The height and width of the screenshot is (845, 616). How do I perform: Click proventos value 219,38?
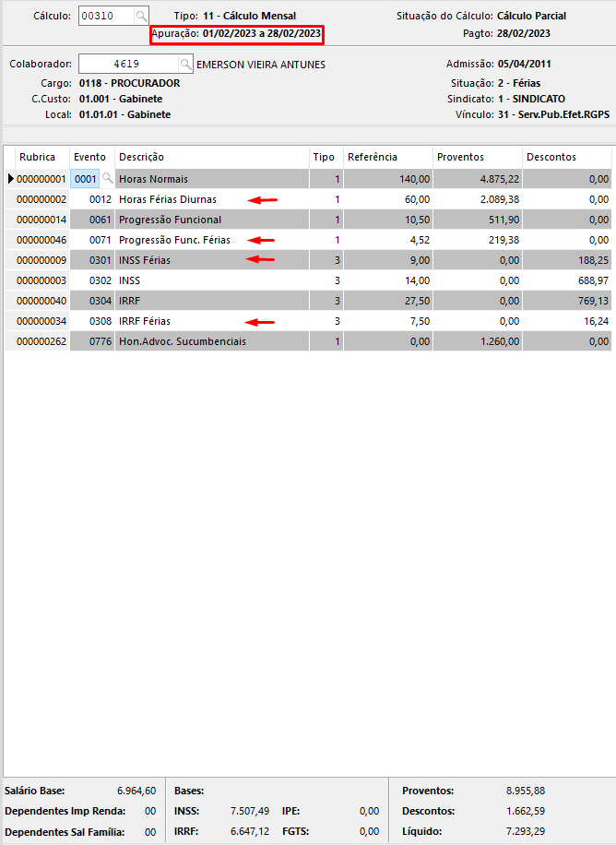click(x=503, y=240)
